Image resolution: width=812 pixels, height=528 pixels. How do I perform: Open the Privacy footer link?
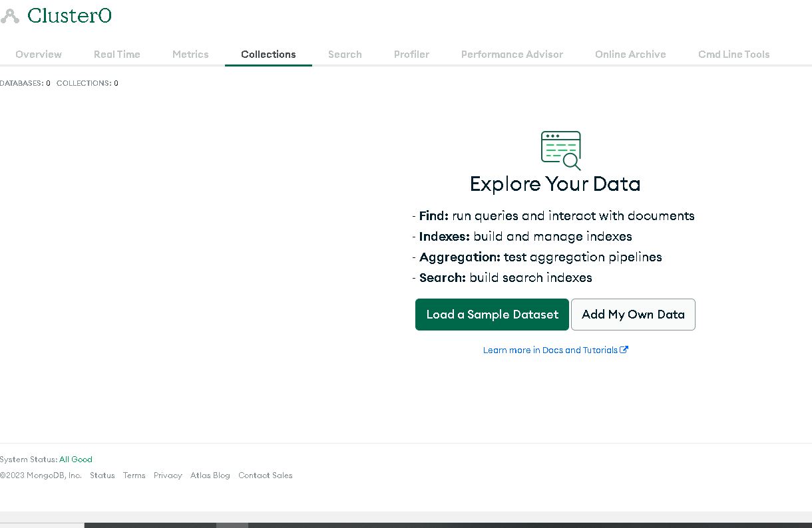(x=168, y=475)
